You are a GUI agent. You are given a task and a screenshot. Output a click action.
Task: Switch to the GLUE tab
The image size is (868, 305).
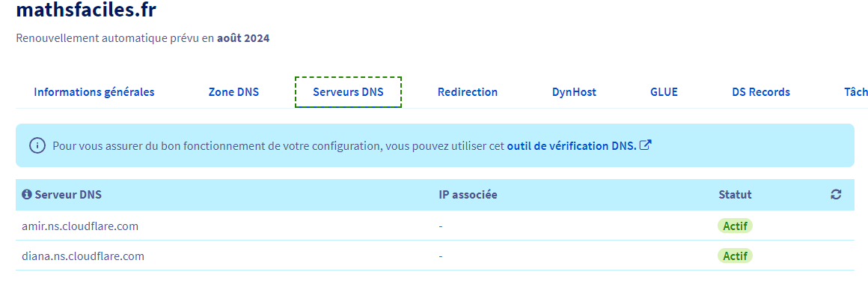pyautogui.click(x=664, y=92)
